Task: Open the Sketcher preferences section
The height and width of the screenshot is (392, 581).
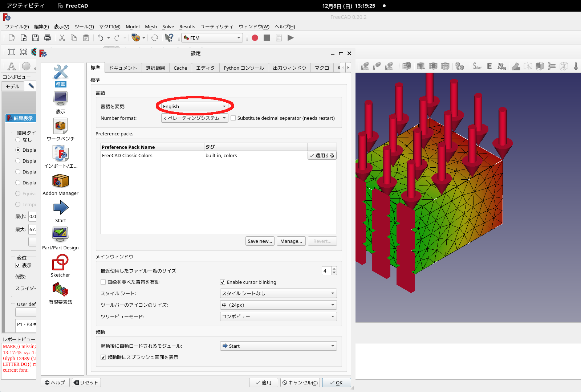Action: pos(61,266)
